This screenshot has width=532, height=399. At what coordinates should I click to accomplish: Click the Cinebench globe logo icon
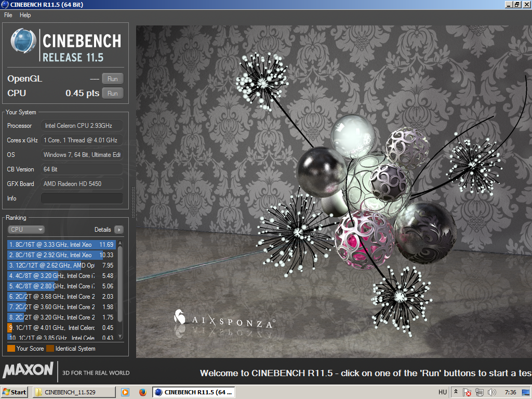pyautogui.click(x=23, y=41)
